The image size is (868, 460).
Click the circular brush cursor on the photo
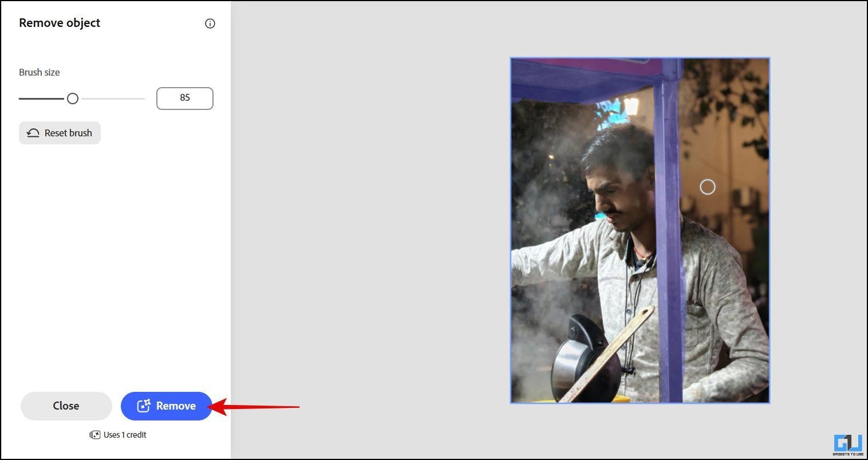[708, 187]
